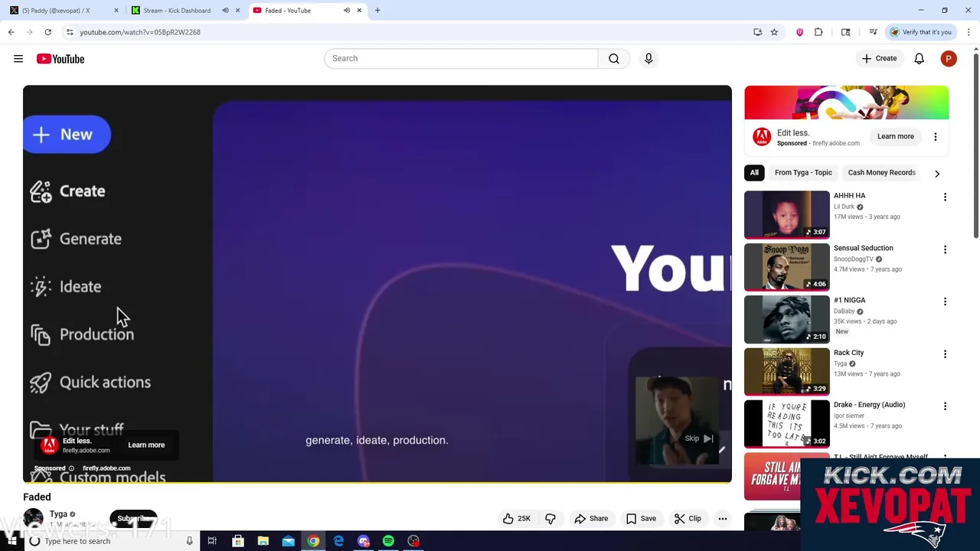Screen dimensions: 980x551
Task: Click the YouTube search input field
Action: click(x=461, y=59)
